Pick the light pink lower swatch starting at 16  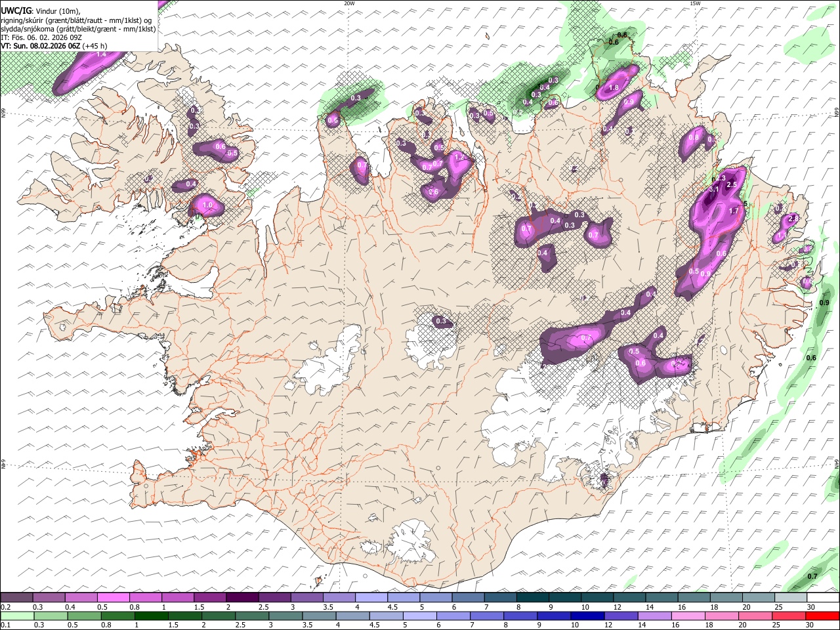pyautogui.click(x=688, y=616)
